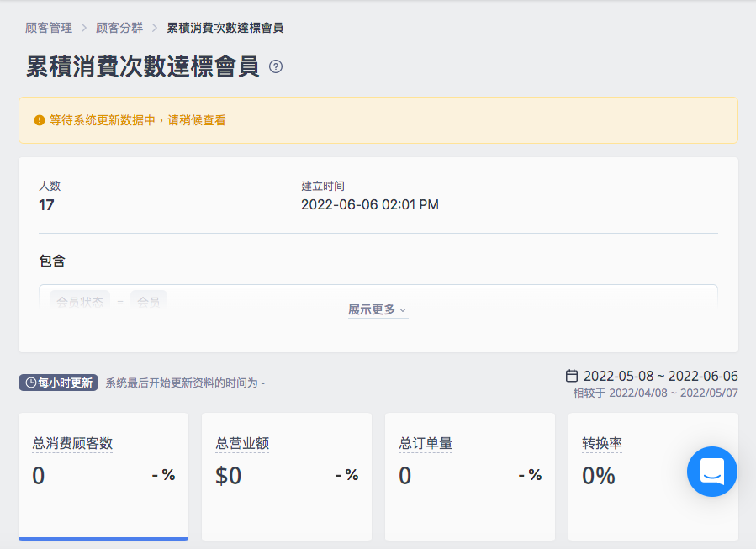Click 建立时间 value 2022-06-06 02:01 PM
This screenshot has width=756, height=549.
pos(370,205)
